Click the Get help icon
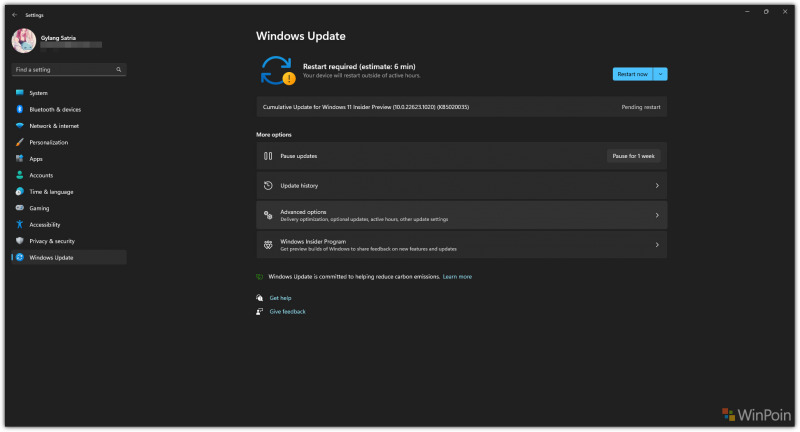The width and height of the screenshot is (800, 432). coord(259,298)
